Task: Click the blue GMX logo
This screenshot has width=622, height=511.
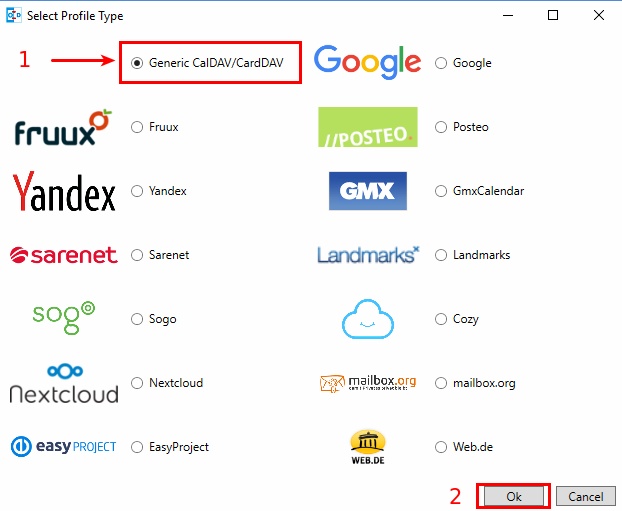Action: point(368,191)
